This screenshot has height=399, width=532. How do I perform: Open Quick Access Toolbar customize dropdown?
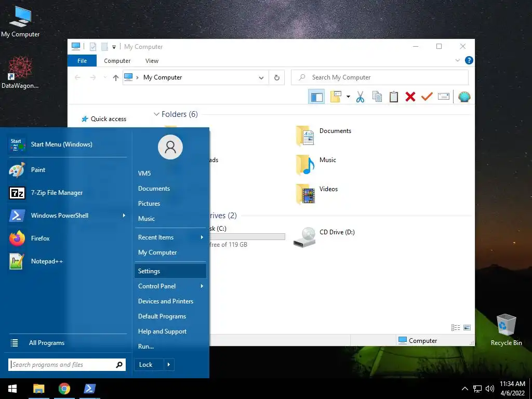click(x=114, y=47)
